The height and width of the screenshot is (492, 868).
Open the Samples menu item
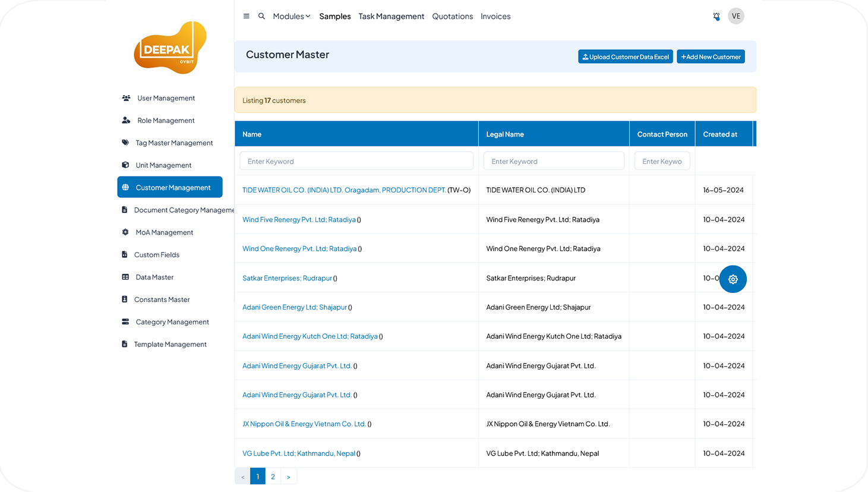pos(334,16)
